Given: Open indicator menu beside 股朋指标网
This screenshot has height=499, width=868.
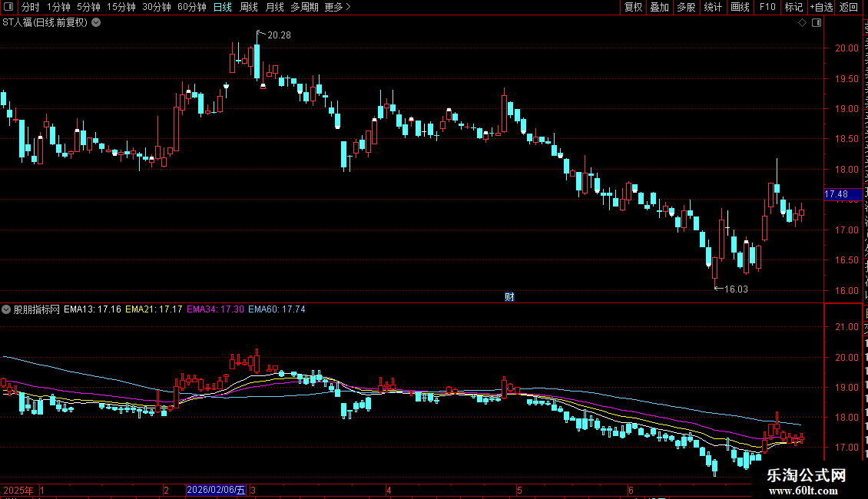Looking at the screenshot, I should tap(6, 309).
